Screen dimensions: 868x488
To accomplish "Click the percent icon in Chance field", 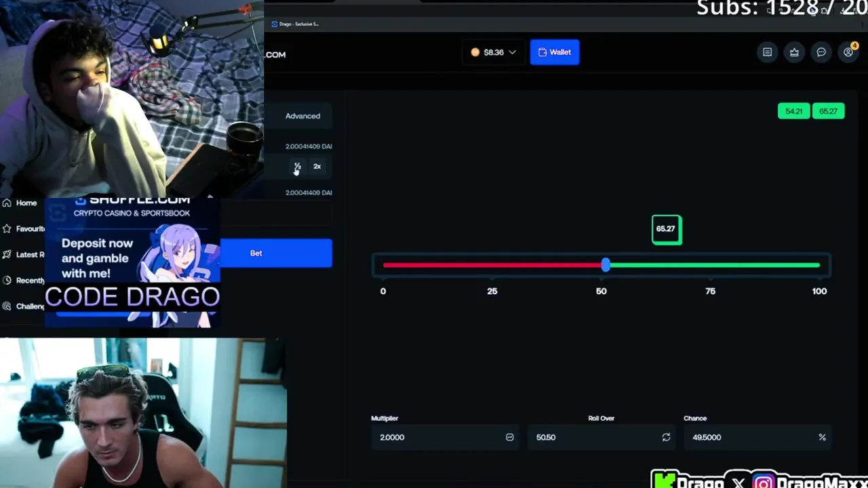I will coord(822,437).
